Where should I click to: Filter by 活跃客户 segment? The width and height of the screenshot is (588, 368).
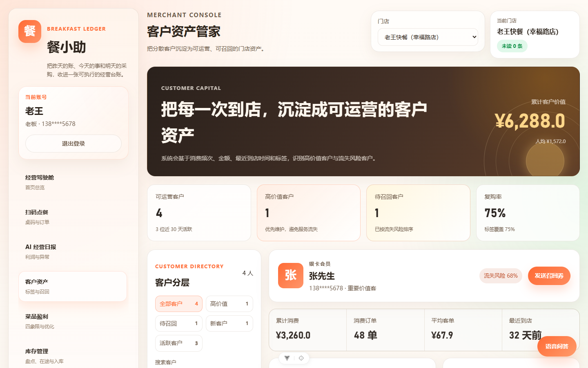pyautogui.click(x=179, y=343)
